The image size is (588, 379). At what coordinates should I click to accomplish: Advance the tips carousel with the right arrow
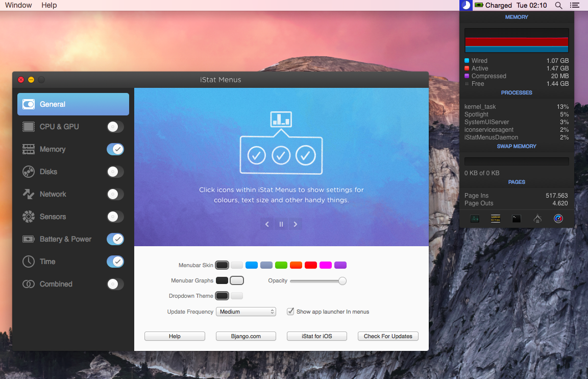[x=295, y=224]
